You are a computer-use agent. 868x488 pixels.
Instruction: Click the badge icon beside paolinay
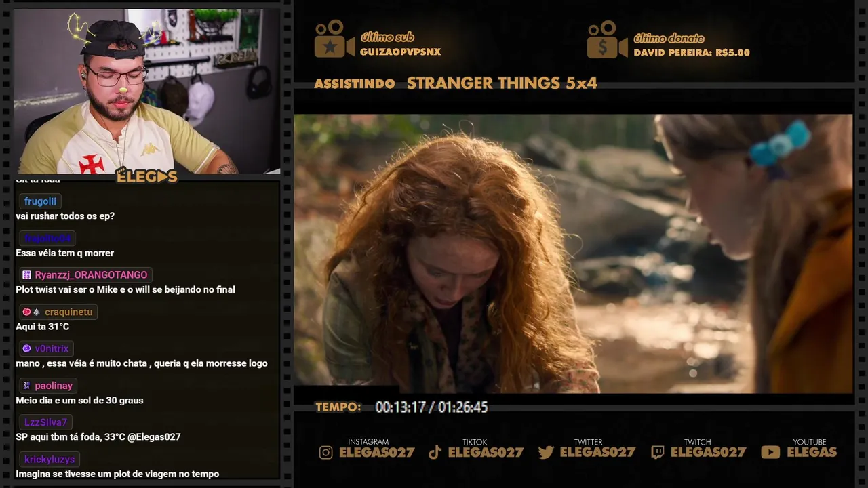[26, 386]
